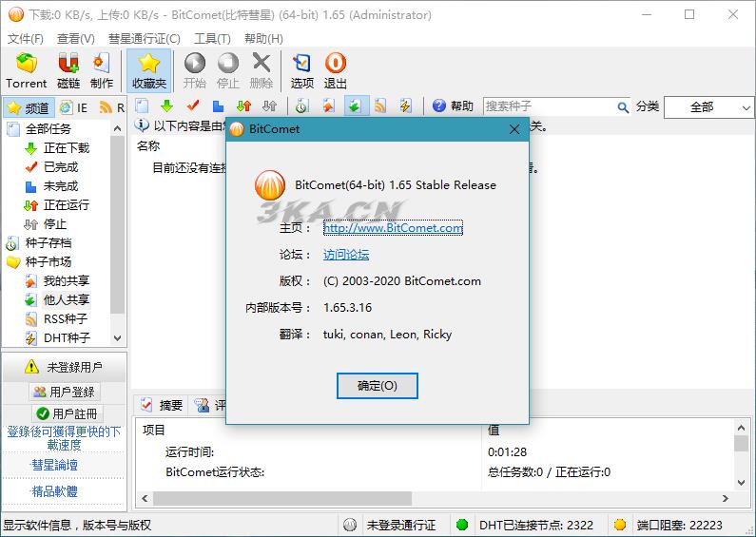
Task: Create a new torrent with 制作
Action: [x=101, y=70]
